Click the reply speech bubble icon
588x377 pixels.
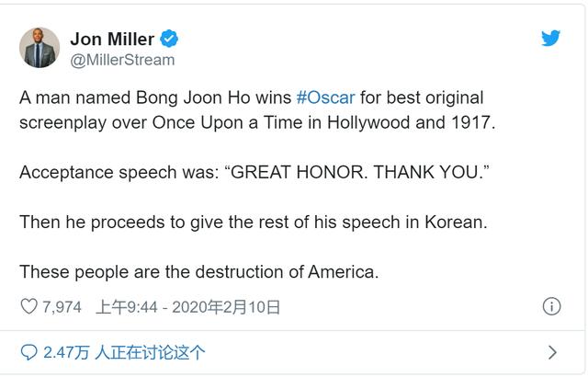point(28,352)
